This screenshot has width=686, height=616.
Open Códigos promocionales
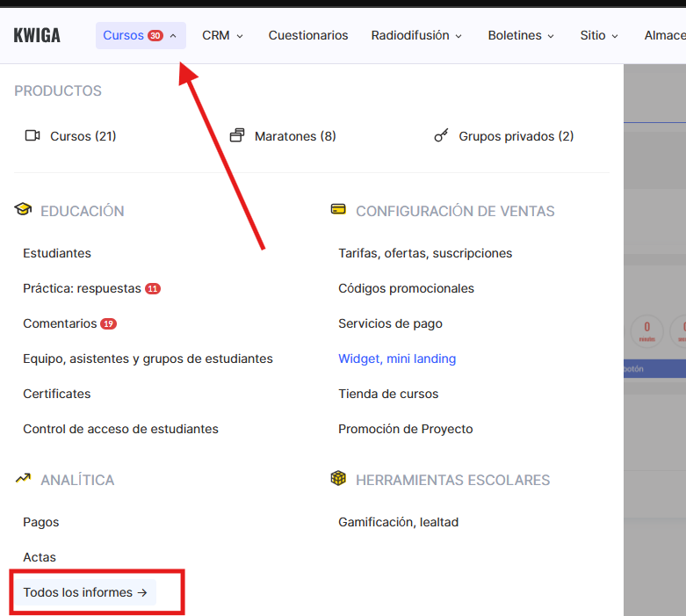(406, 288)
